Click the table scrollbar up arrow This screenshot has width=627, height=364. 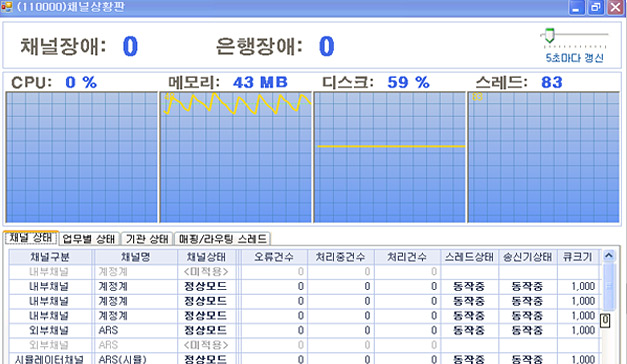[609, 256]
